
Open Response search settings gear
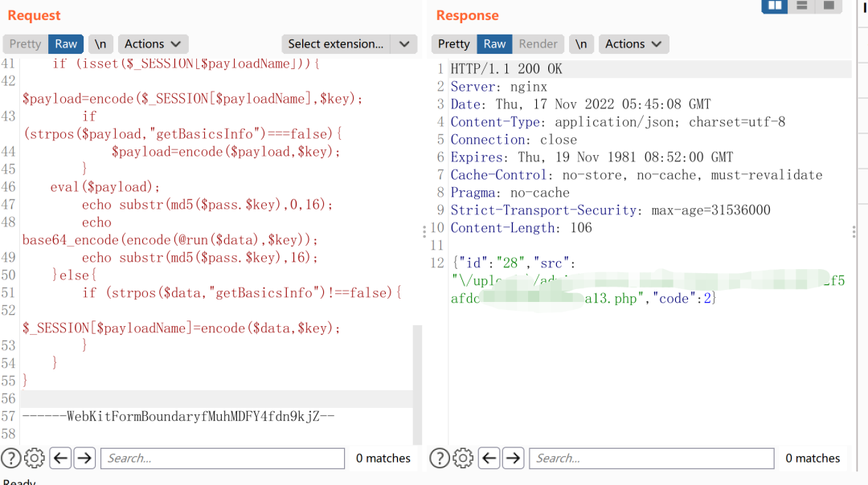pyautogui.click(x=463, y=458)
